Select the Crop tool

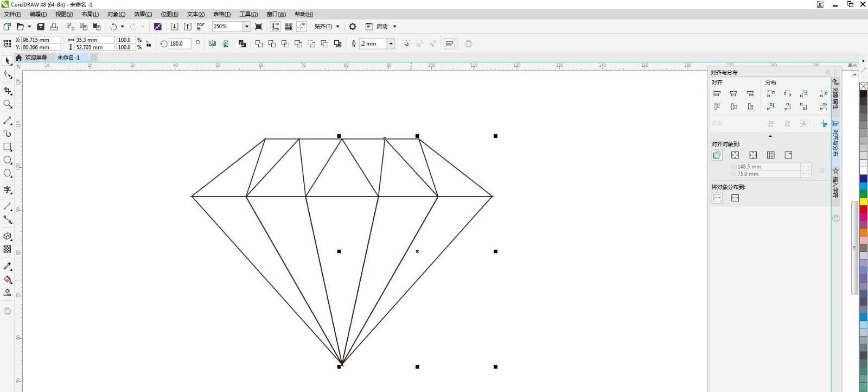(x=8, y=91)
